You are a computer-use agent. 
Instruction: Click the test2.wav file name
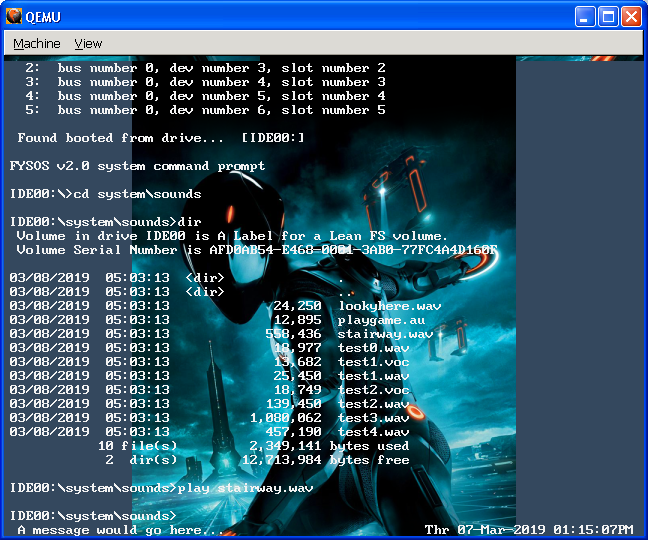[374, 404]
